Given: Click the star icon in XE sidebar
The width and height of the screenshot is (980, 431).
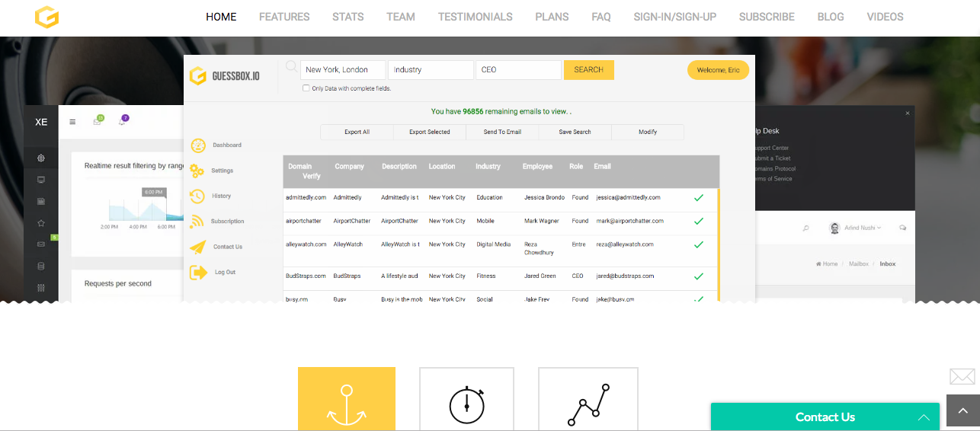Looking at the screenshot, I should 41,223.
